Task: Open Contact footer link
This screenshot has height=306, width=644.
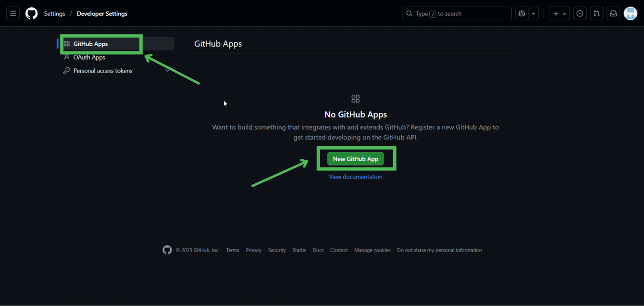Action: tap(339, 250)
